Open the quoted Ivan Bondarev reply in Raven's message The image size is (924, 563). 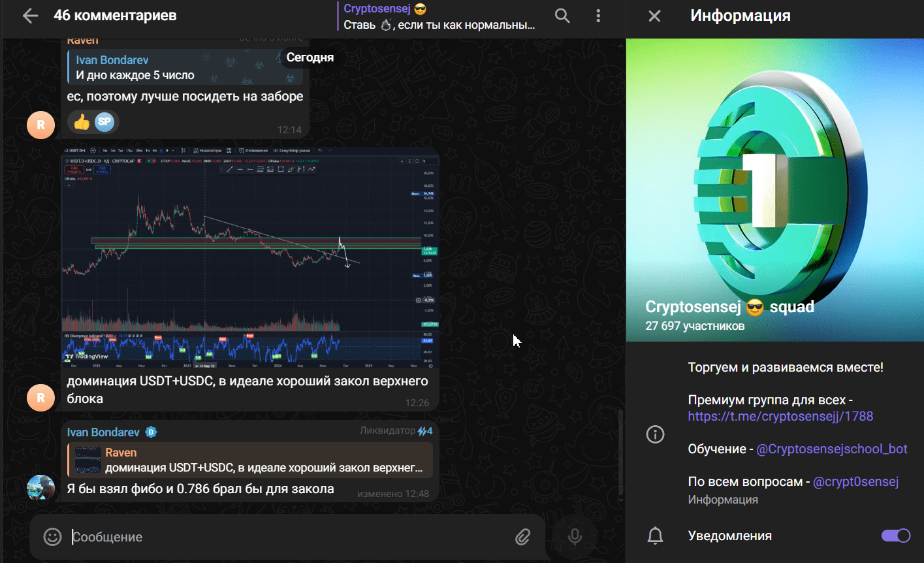coord(185,67)
